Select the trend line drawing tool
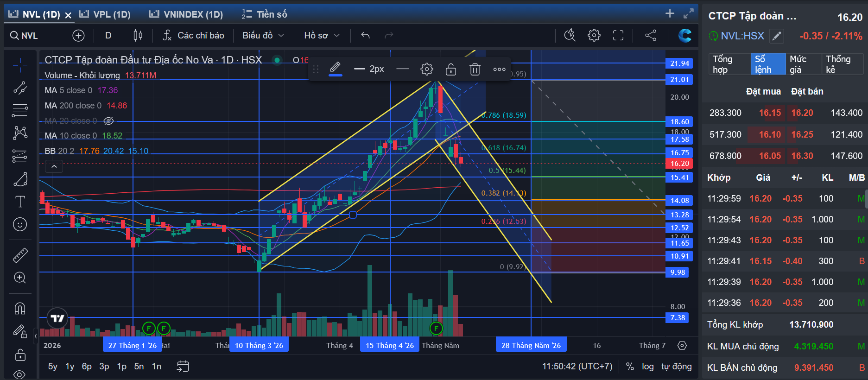868x380 pixels. pos(20,88)
